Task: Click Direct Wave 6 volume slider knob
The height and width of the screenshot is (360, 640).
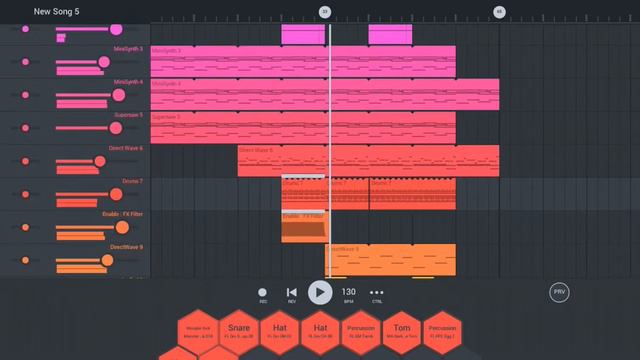Action: (x=100, y=161)
